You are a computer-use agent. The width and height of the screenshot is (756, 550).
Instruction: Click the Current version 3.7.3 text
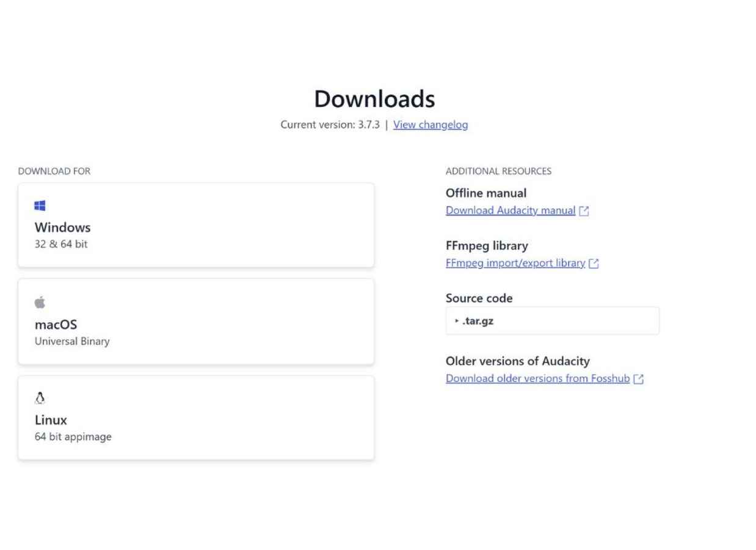tap(330, 125)
